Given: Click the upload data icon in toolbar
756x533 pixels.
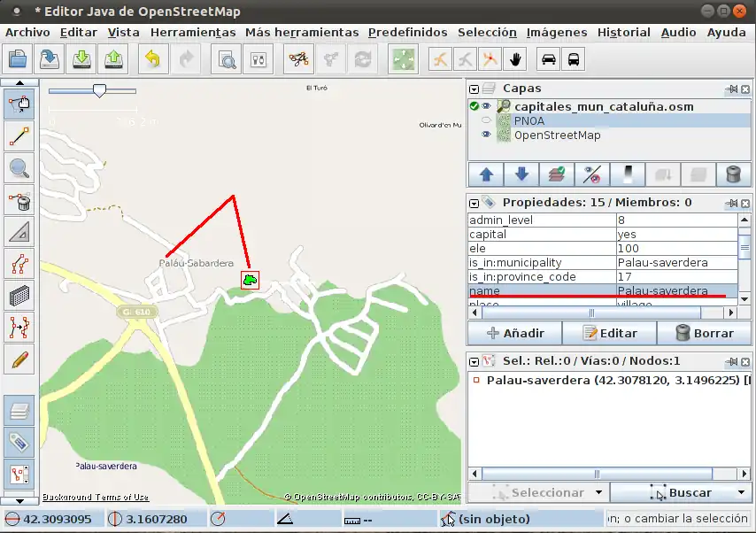Looking at the screenshot, I should point(113,59).
